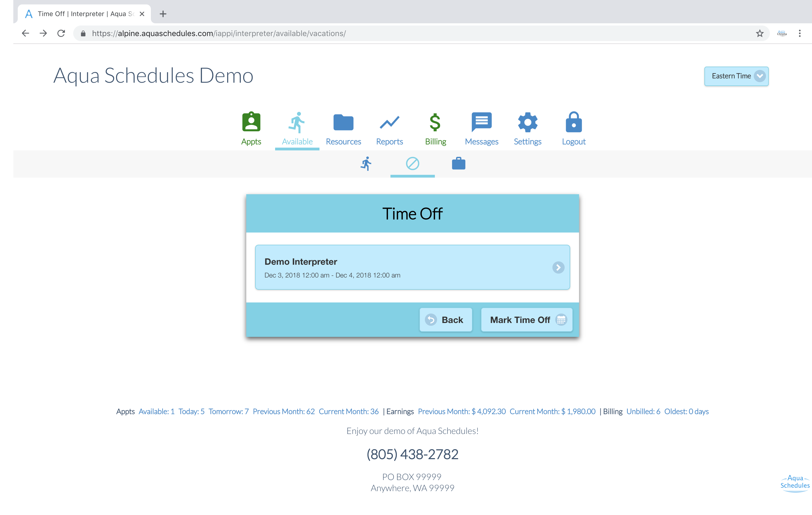Open the browser three-dot menu

point(800,33)
